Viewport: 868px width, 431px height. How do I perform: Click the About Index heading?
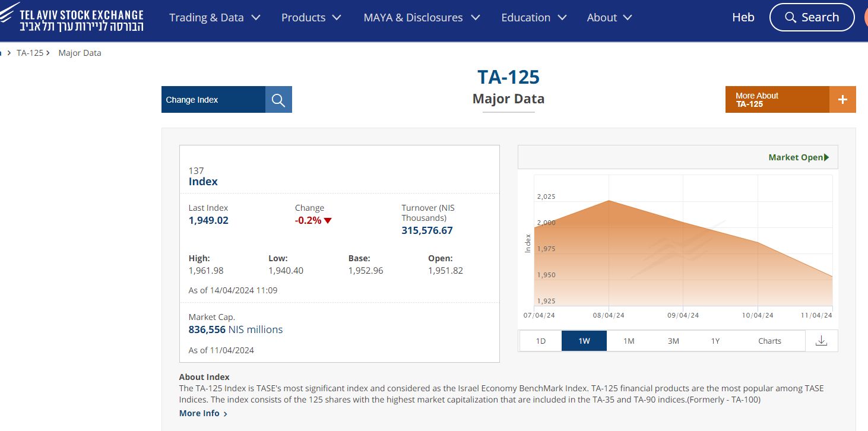(x=204, y=377)
